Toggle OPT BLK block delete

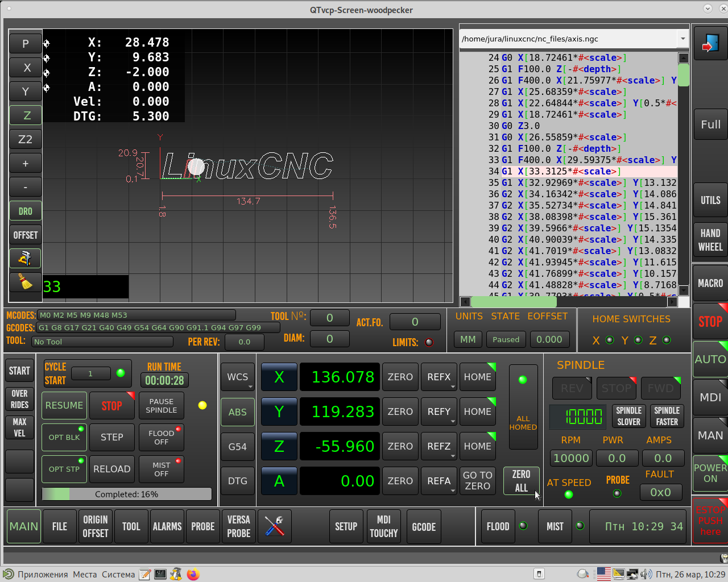[64, 437]
